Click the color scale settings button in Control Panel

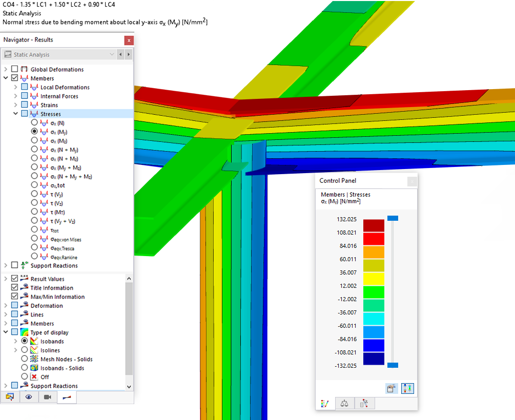point(392,388)
